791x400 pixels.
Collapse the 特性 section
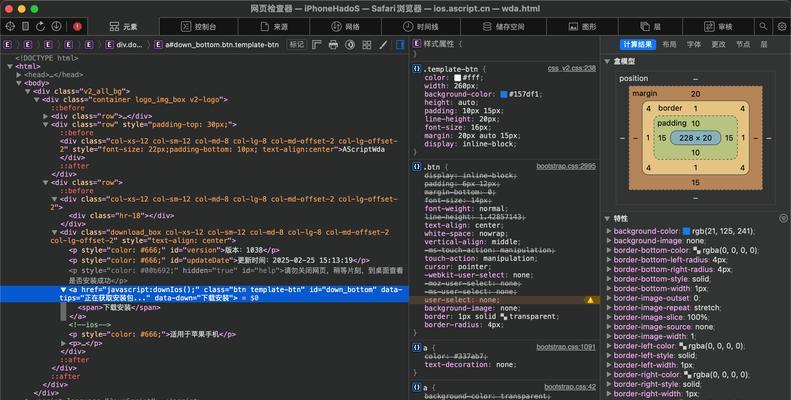click(x=607, y=218)
